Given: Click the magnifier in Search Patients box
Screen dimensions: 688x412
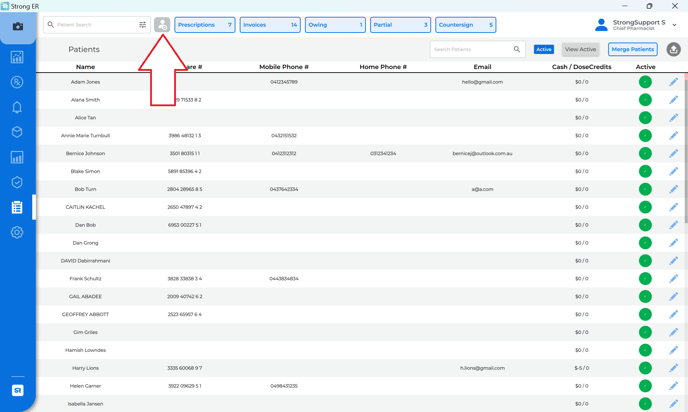Looking at the screenshot, I should pos(517,49).
